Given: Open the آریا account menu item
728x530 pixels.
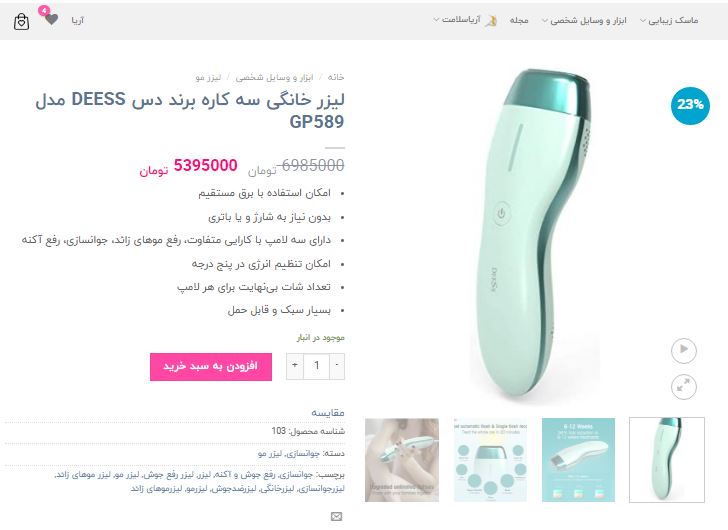Looking at the screenshot, I should click(x=78, y=20).
